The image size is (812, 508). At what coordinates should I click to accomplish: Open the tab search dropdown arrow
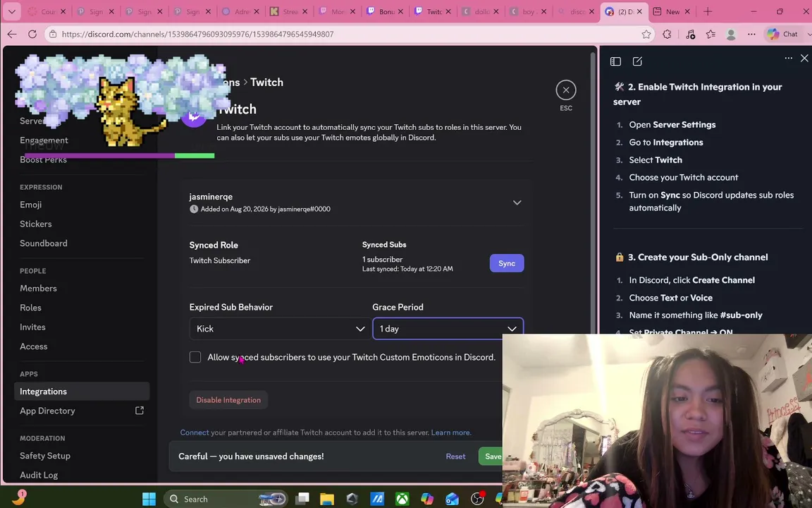11,11
